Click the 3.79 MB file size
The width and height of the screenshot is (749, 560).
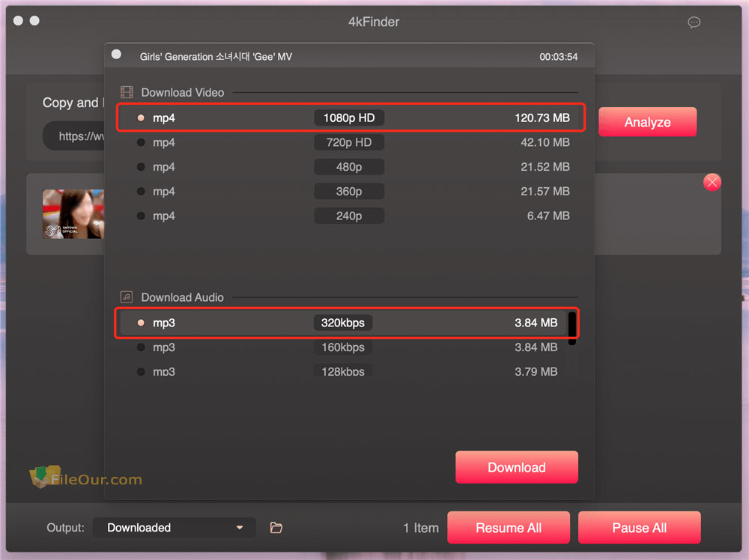pyautogui.click(x=536, y=371)
